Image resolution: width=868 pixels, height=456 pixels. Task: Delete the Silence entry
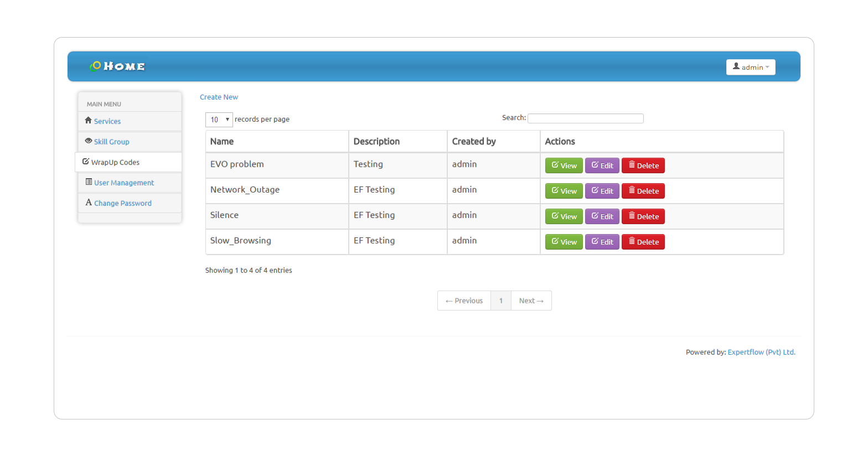click(643, 216)
